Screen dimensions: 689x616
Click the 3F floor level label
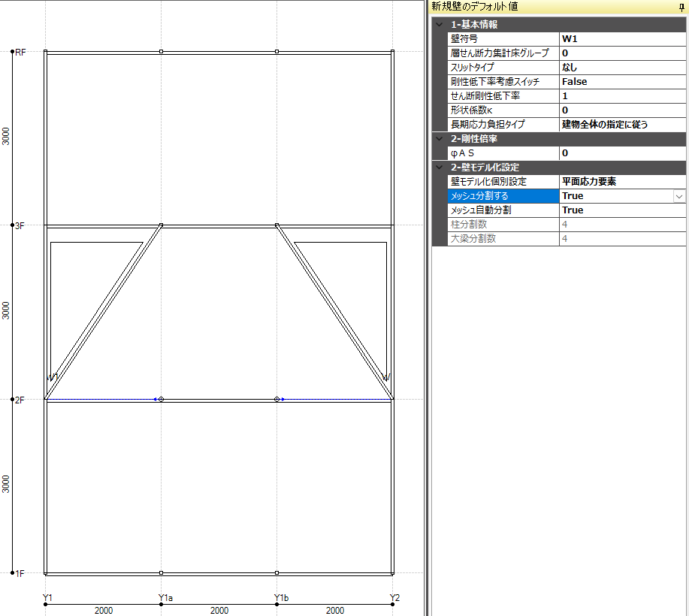click(x=20, y=226)
